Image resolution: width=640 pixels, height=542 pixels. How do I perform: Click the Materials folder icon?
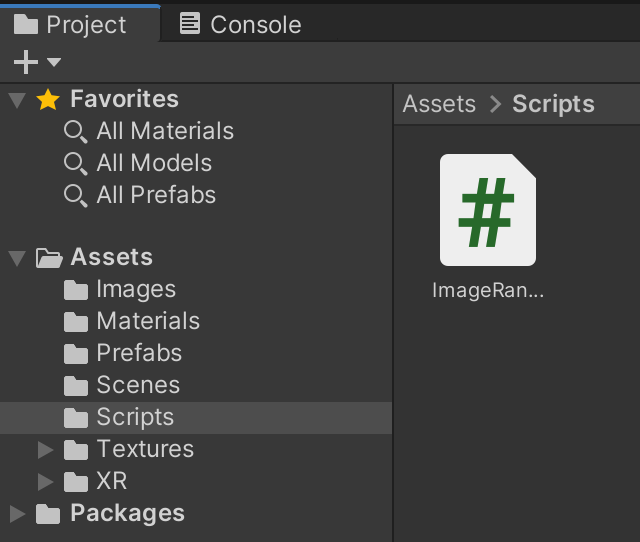tap(76, 322)
